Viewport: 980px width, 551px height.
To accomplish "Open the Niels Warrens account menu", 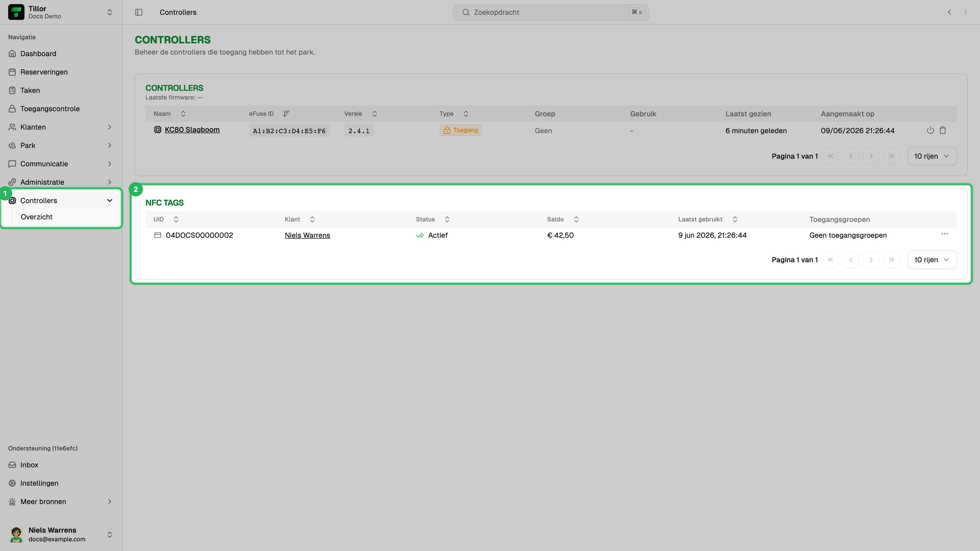I will [x=61, y=534].
